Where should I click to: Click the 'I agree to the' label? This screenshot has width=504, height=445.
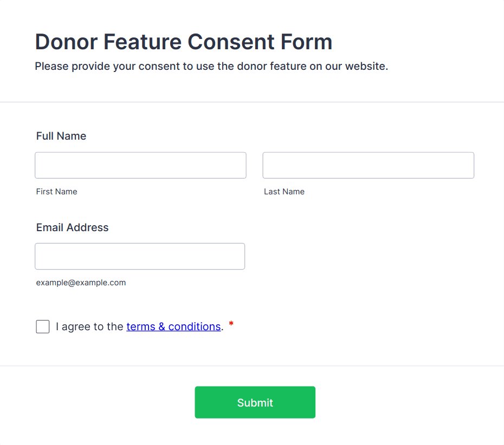pyautogui.click(x=89, y=326)
